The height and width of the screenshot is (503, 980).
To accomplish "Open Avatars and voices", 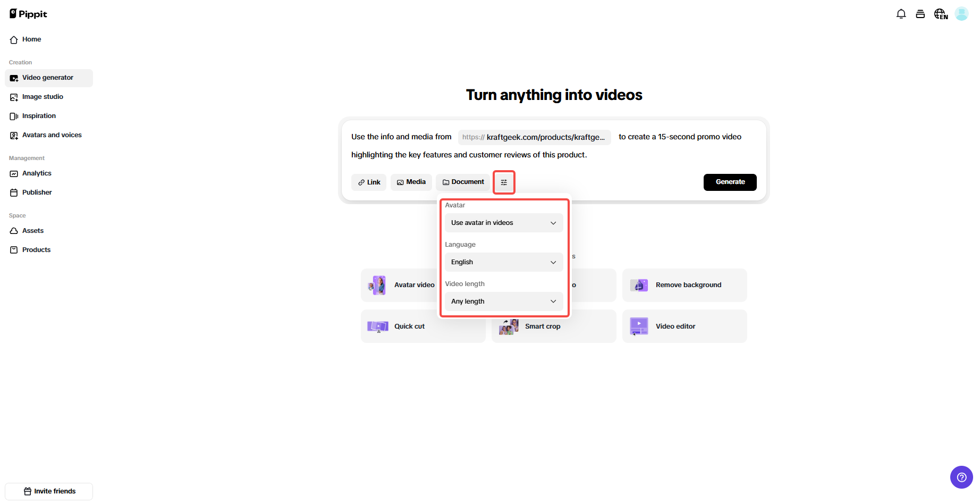I will pos(49,135).
